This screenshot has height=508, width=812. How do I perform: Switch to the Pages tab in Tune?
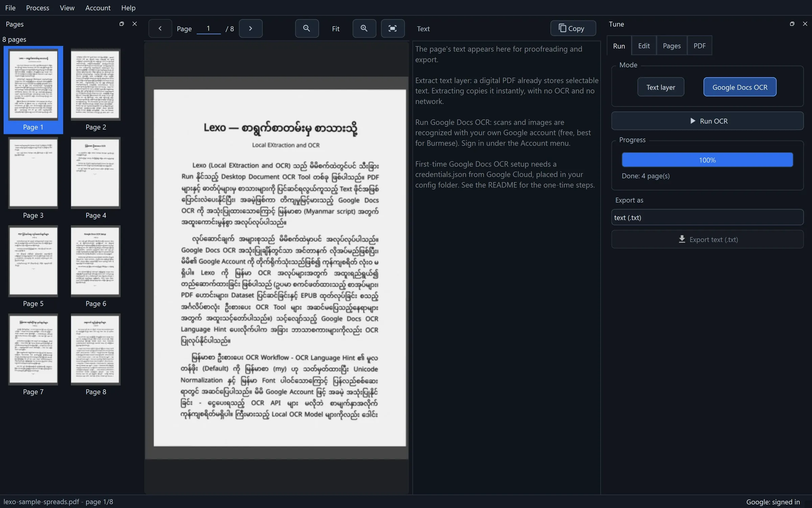point(672,46)
